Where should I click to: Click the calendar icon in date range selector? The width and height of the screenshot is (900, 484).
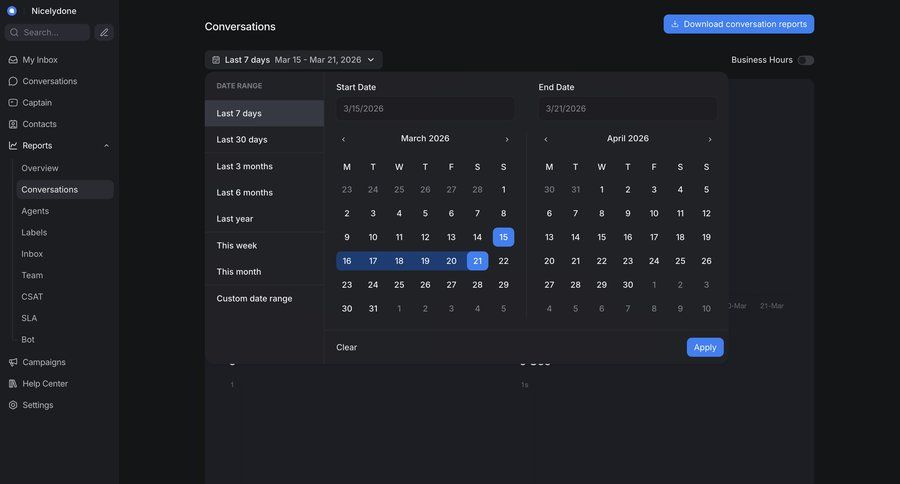216,60
